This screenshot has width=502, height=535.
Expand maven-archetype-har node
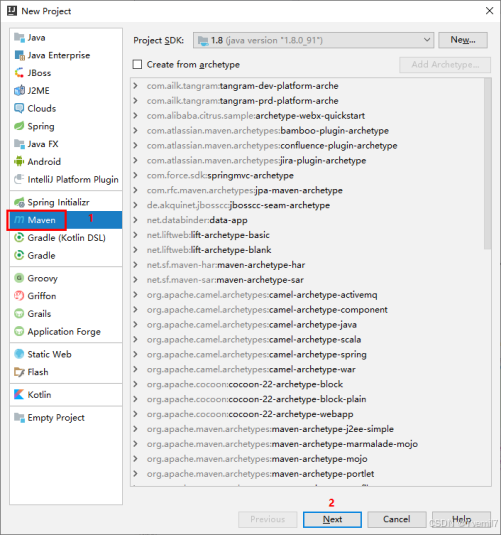(135, 265)
